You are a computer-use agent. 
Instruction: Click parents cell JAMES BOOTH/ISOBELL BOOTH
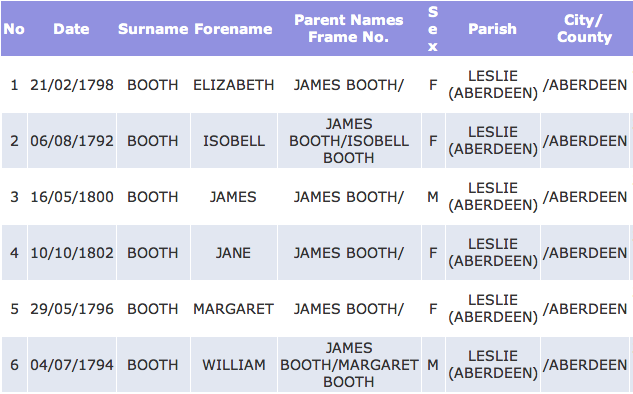(x=349, y=141)
